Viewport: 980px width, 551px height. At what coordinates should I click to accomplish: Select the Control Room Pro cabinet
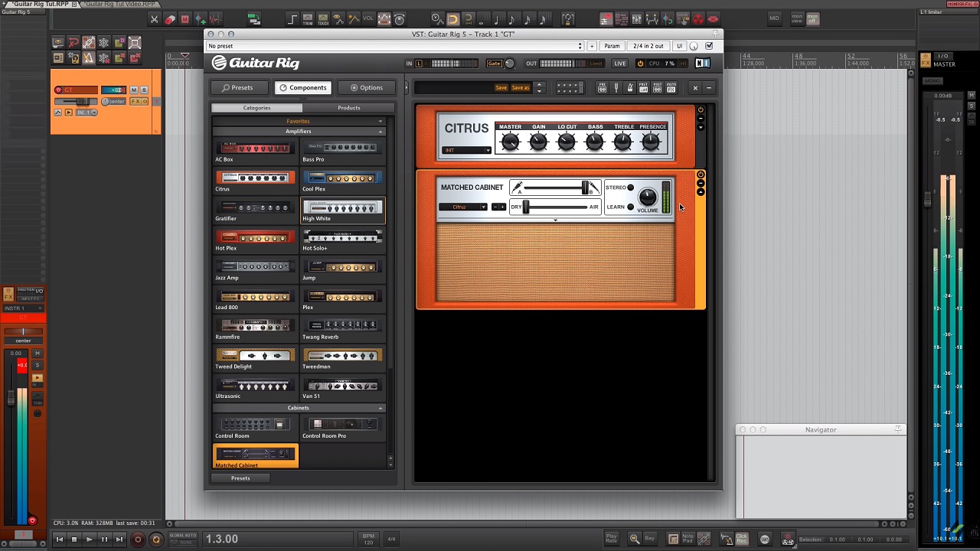click(x=342, y=425)
